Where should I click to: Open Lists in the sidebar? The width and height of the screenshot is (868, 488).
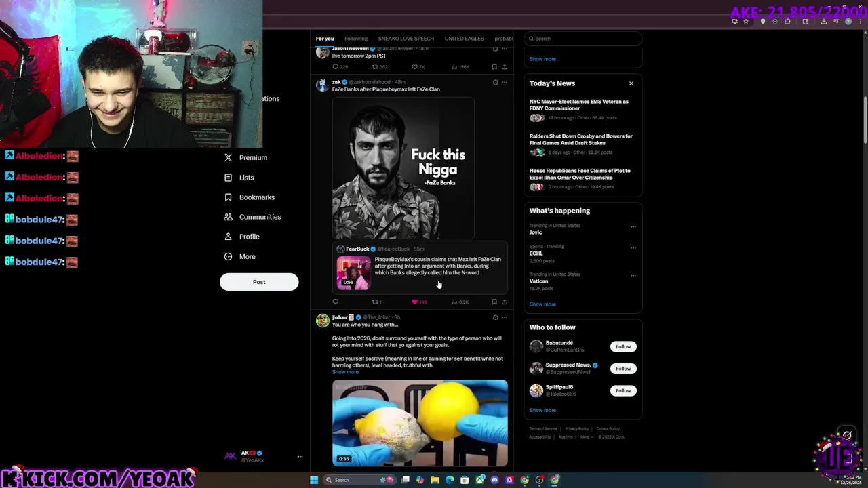pos(239,178)
